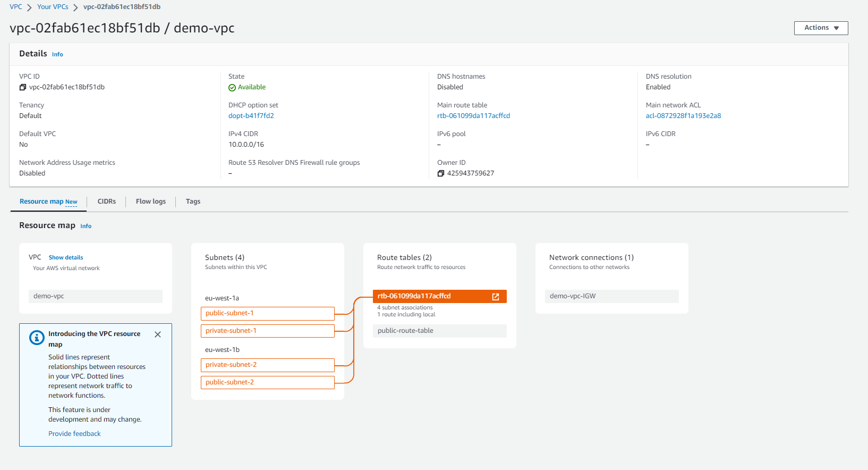Select the Resource map tab
Screen dimensions: 868x470
48,202
